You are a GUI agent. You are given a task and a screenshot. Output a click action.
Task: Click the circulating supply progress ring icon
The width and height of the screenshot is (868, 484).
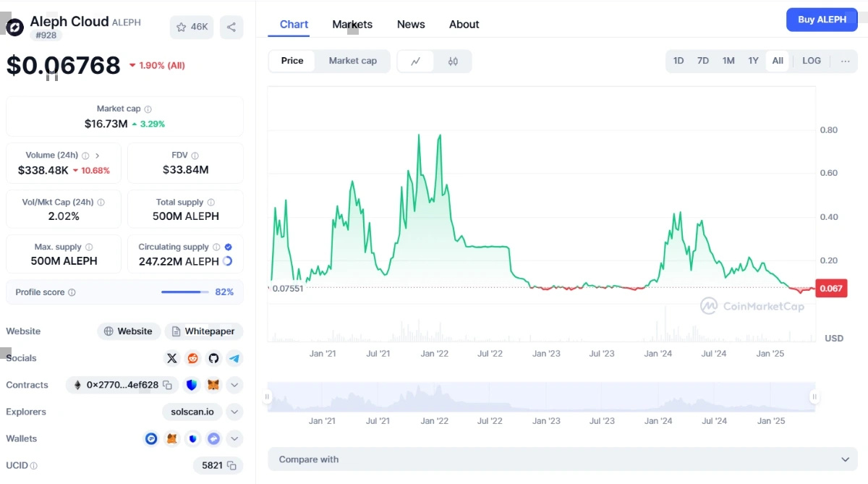pos(228,261)
